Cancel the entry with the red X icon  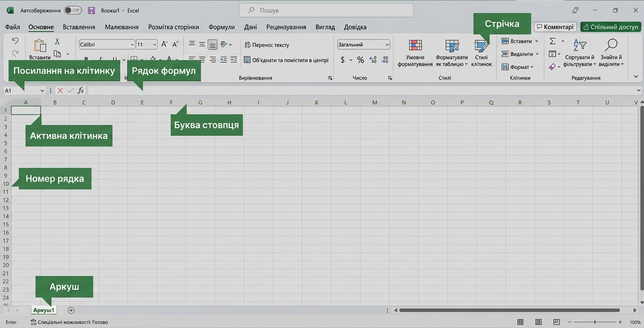(60, 90)
